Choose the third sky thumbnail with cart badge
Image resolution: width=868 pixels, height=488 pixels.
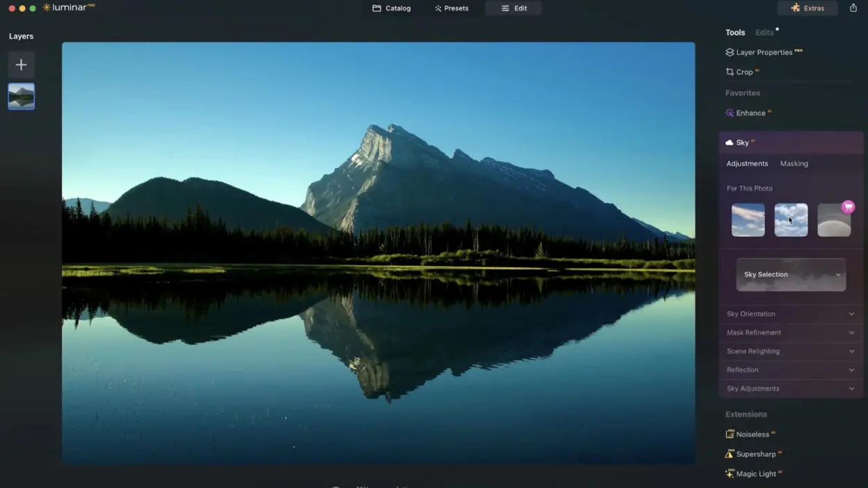pos(833,221)
